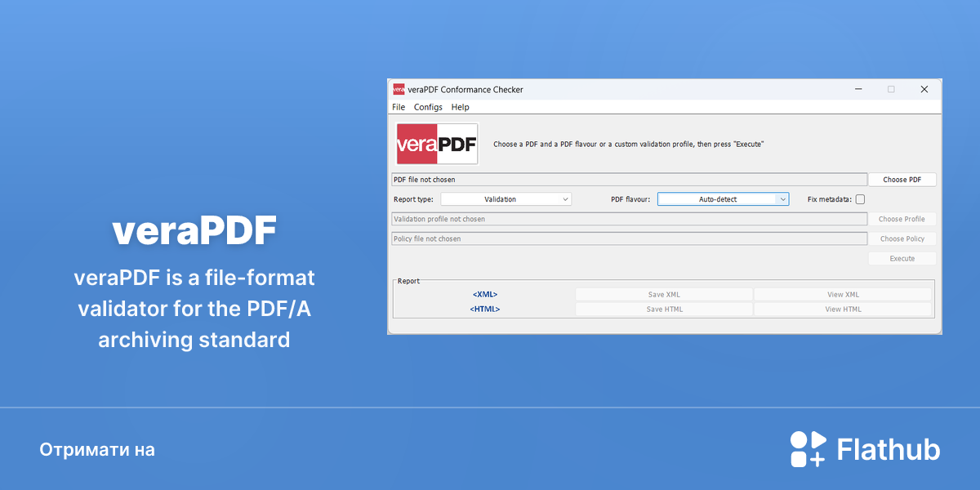Image resolution: width=980 pixels, height=490 pixels.
Task: Click the 'Отримати на' text
Action: point(97,450)
